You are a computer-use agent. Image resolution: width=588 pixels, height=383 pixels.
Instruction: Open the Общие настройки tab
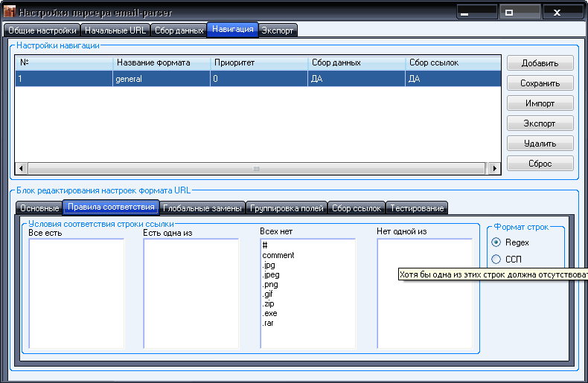coord(42,30)
